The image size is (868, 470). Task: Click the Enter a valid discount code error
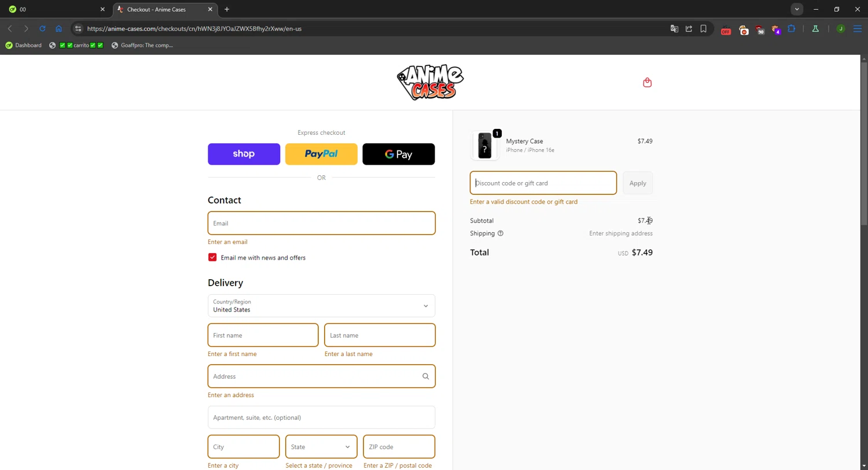click(524, 202)
